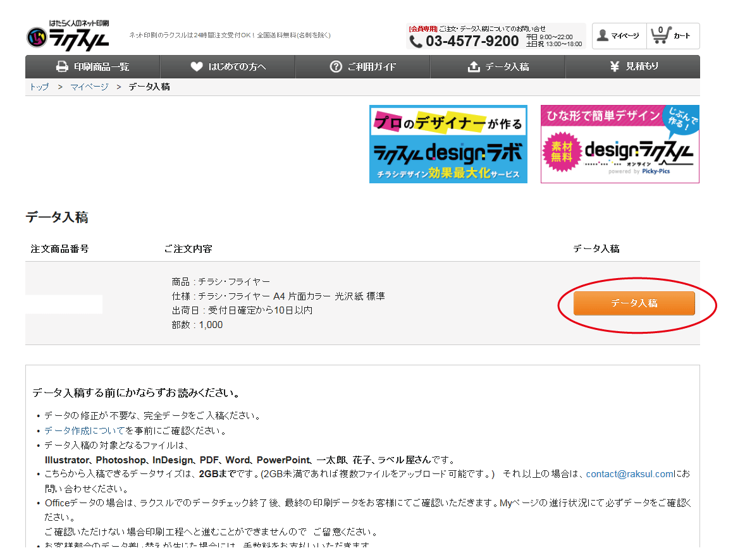Open カート in header
The width and height of the screenshot is (733, 560).
[673, 36]
